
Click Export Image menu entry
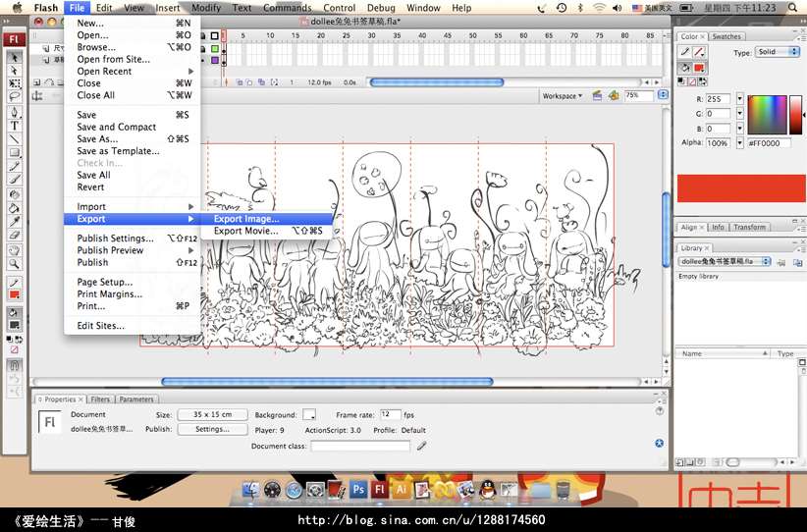(x=267, y=219)
